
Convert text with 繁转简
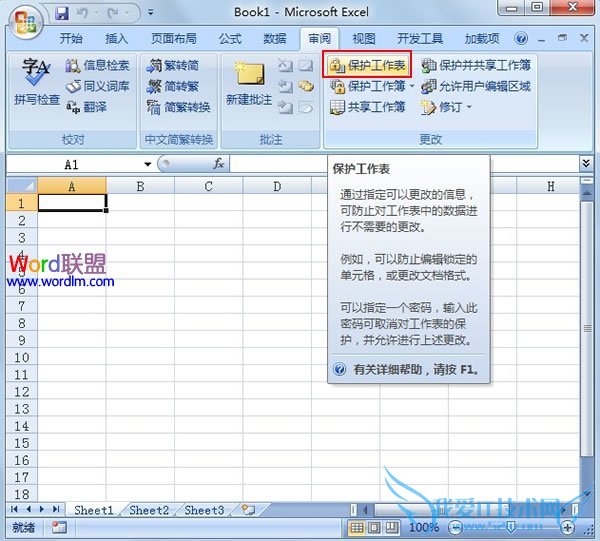pyautogui.click(x=172, y=65)
